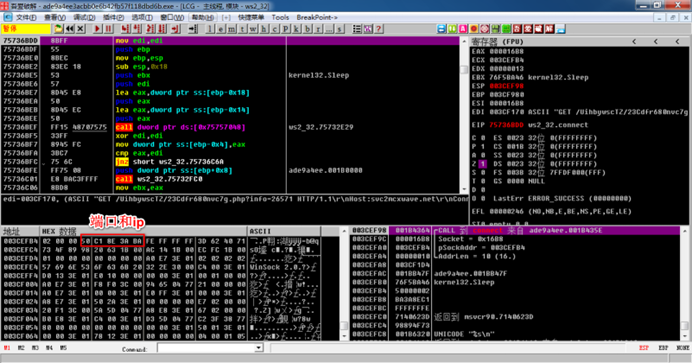Open the BreakPoint-> menu
This screenshot has width=692, height=363.
tap(317, 17)
